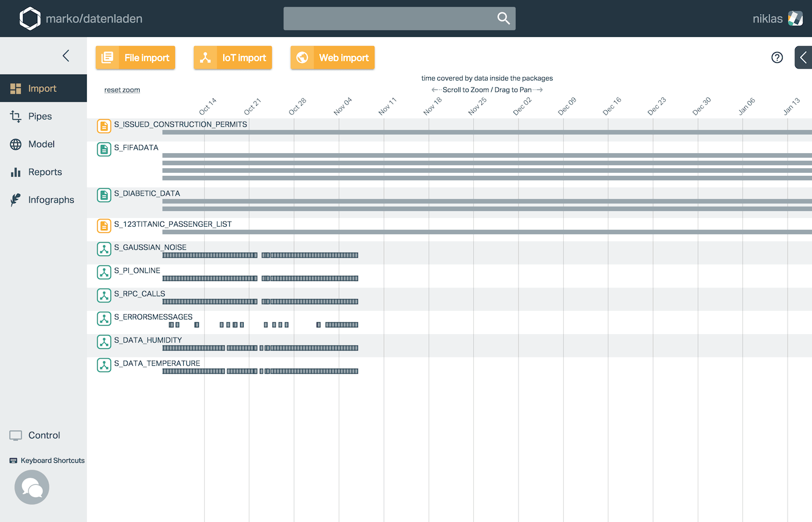Go to the Infographs section

pos(51,200)
